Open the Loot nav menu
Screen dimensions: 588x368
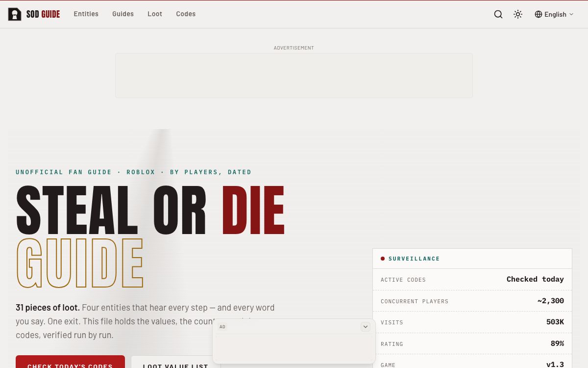[155, 14]
